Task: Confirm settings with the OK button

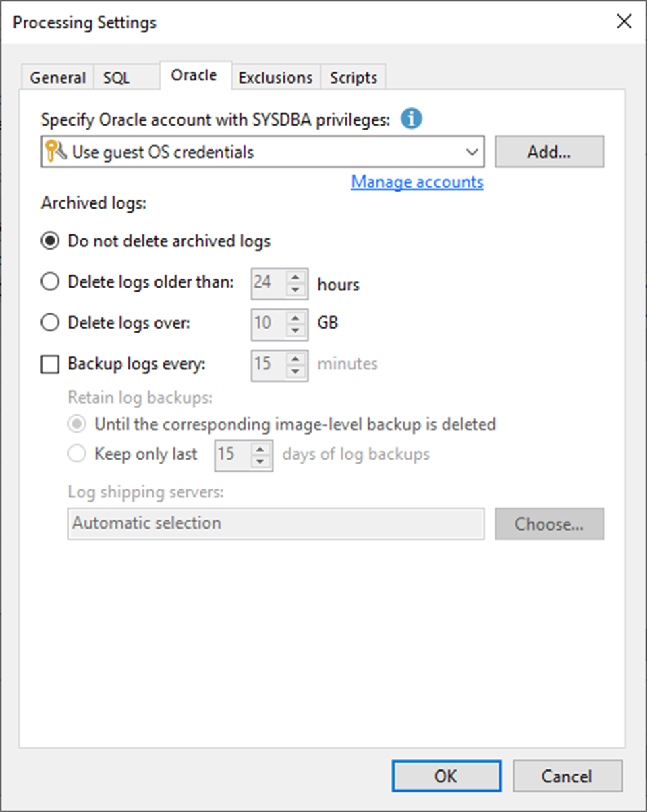Action: pos(446,776)
